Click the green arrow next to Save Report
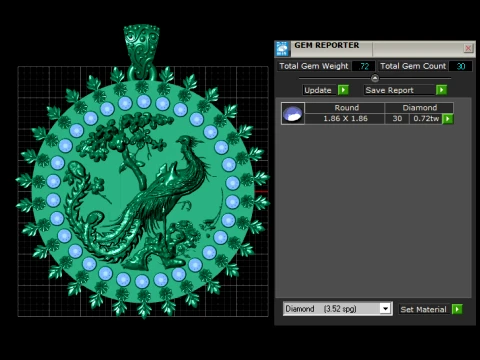This screenshot has width=480, height=360. tap(441, 90)
